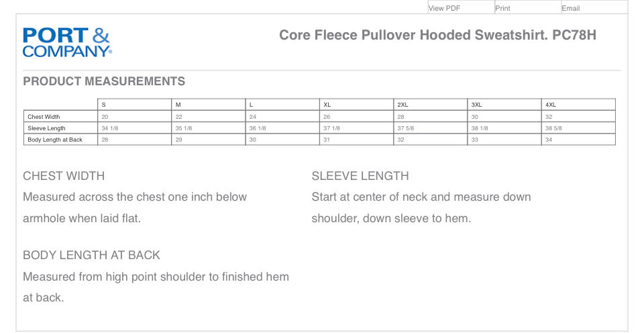Click the Port & Company logo

pyautogui.click(x=67, y=42)
